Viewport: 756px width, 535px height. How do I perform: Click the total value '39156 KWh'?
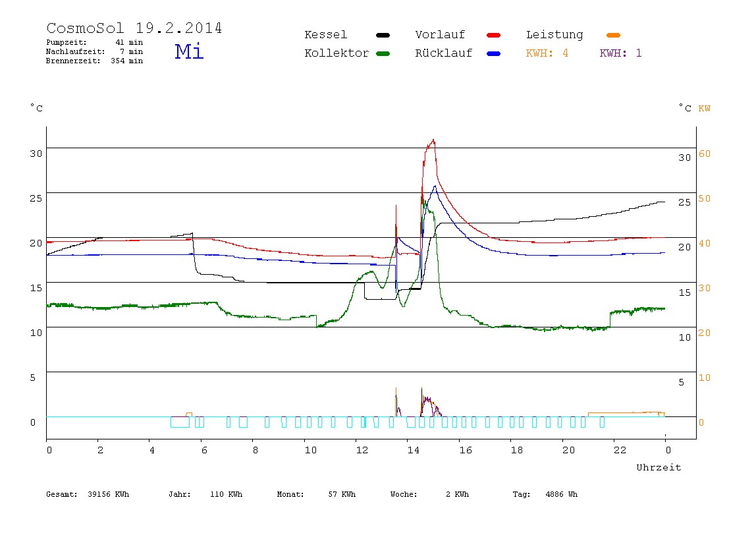point(109,494)
